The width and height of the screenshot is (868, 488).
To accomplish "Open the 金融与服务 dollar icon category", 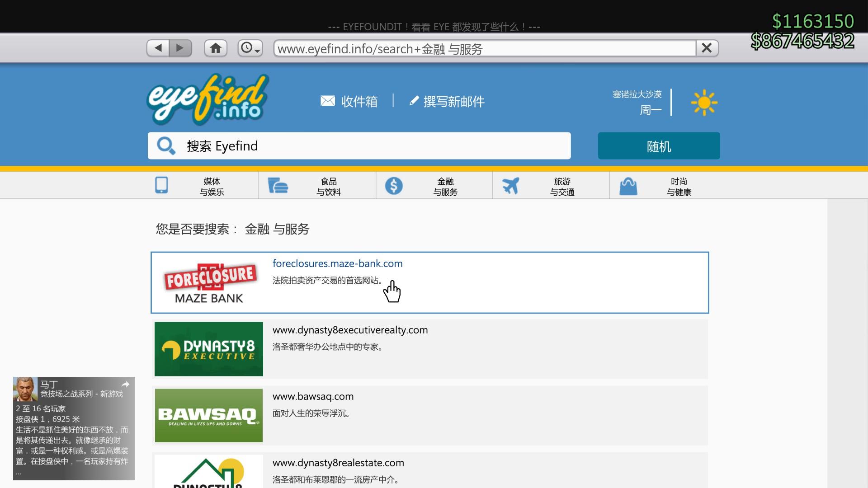I will [394, 186].
